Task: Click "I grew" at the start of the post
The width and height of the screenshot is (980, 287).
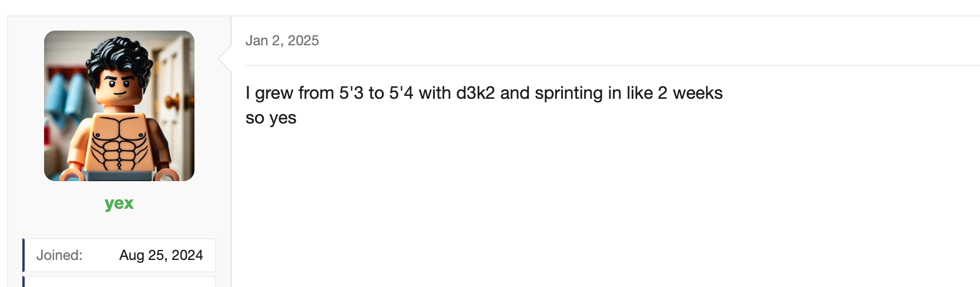Action: [x=269, y=93]
